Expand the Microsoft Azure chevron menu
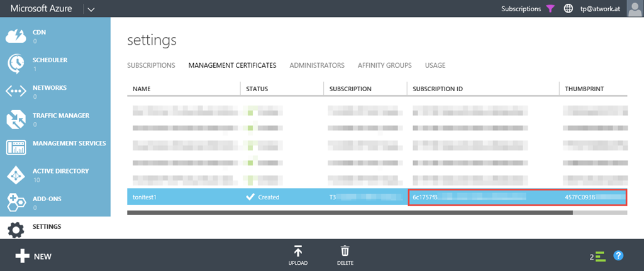 (x=91, y=10)
